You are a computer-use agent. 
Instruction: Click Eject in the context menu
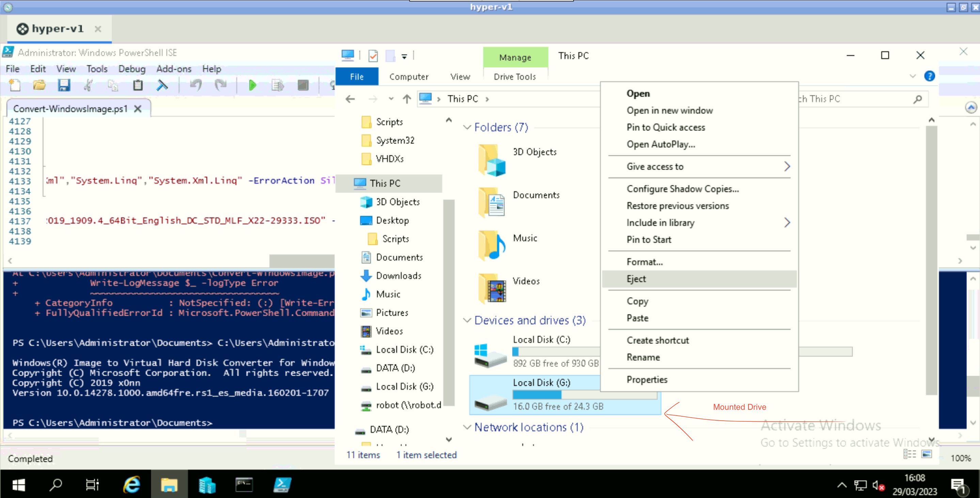click(699, 279)
